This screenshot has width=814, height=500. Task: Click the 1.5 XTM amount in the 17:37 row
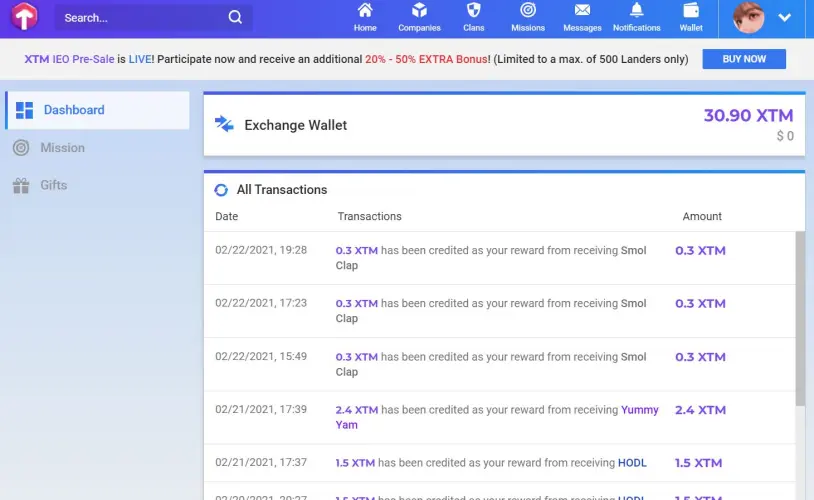click(x=698, y=463)
